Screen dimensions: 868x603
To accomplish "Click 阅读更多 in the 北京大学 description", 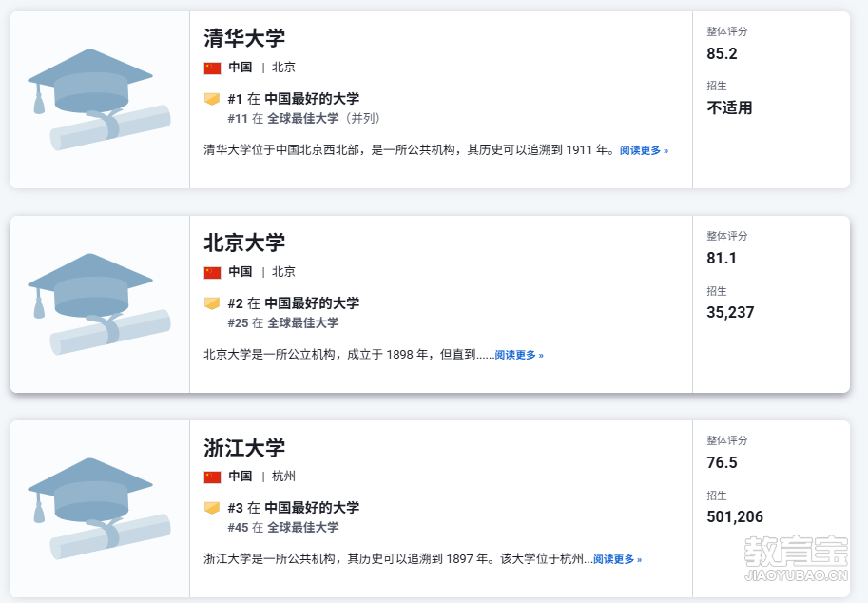I will 519,355.
